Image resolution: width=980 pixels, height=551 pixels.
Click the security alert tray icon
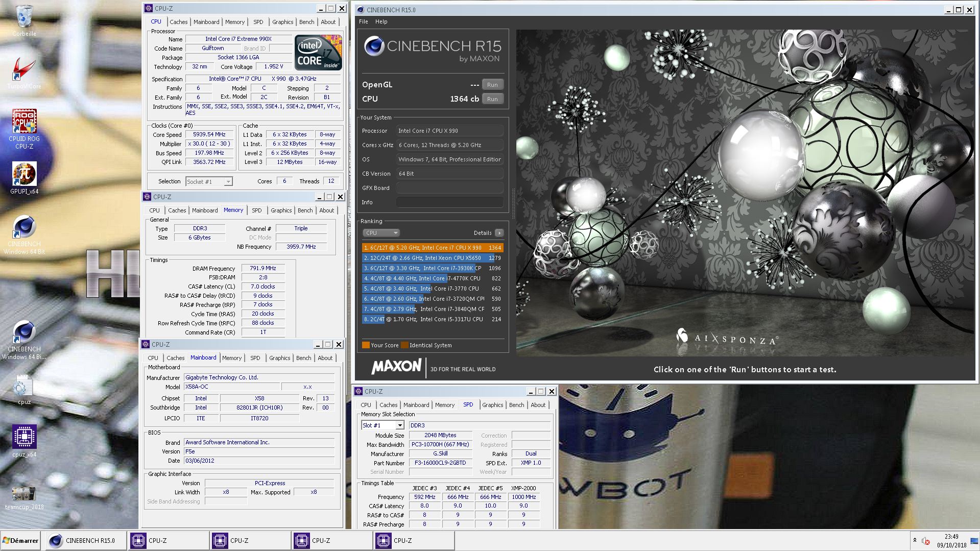click(925, 541)
